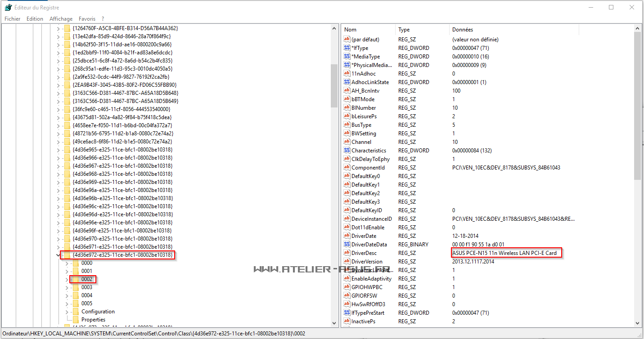
Task: Expand the 0003 subkey arrow
Action: (67, 287)
